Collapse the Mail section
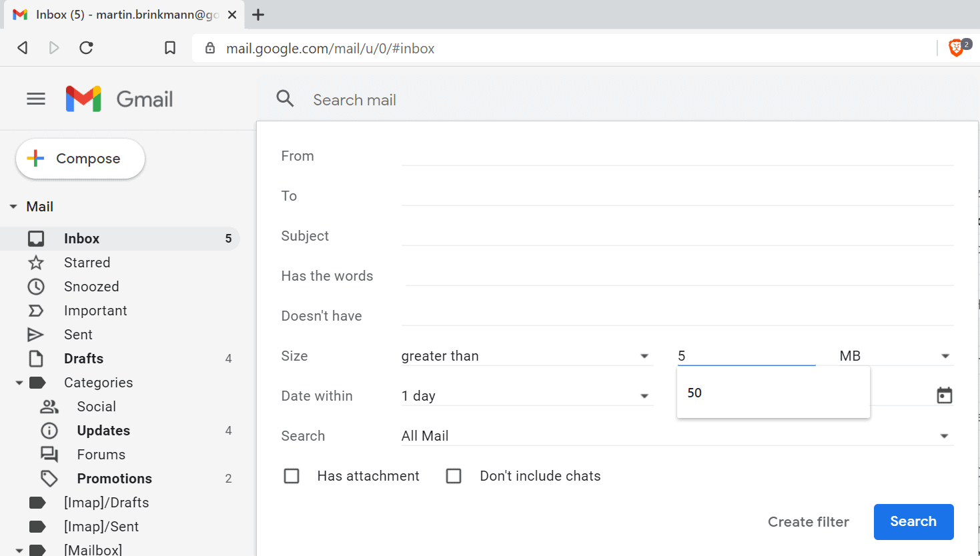This screenshot has width=980, height=556. pos(13,207)
